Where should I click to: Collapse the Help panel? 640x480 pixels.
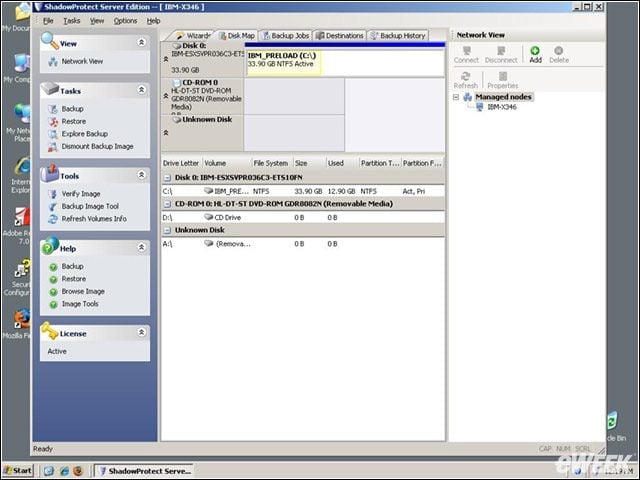(x=141, y=247)
